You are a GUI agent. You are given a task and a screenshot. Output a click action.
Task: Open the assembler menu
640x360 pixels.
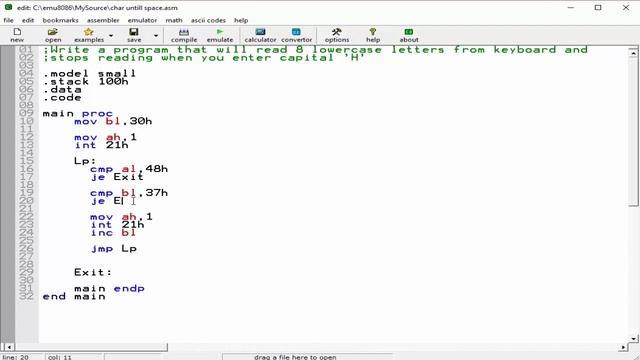[103, 20]
